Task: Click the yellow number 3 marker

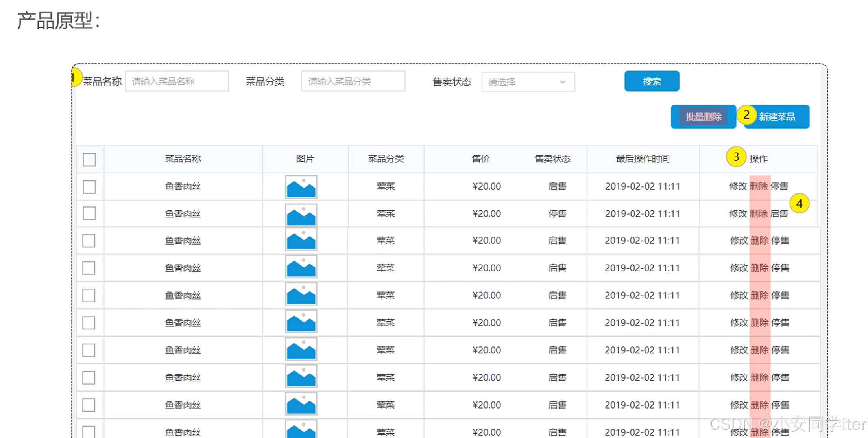Action: [736, 157]
